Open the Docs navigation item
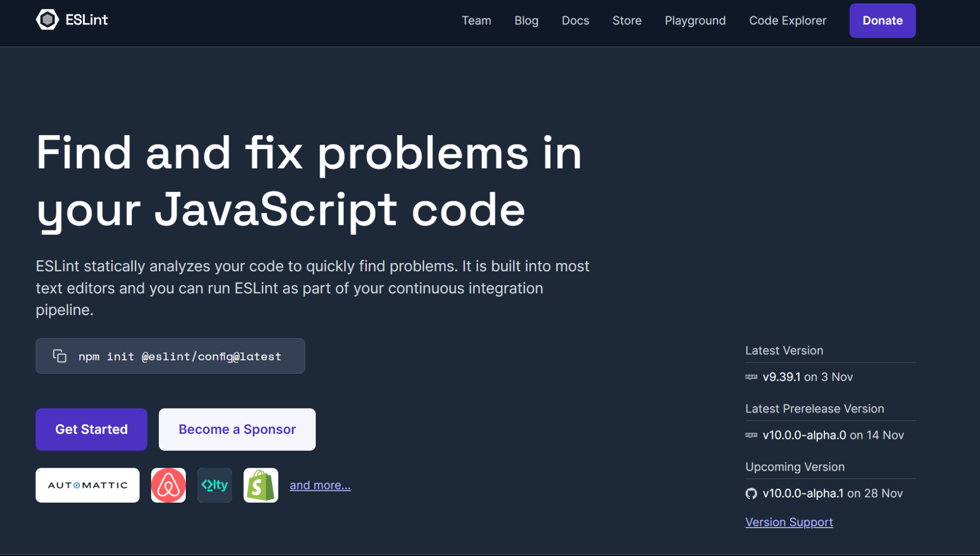The width and height of the screenshot is (980, 556). coord(575,21)
